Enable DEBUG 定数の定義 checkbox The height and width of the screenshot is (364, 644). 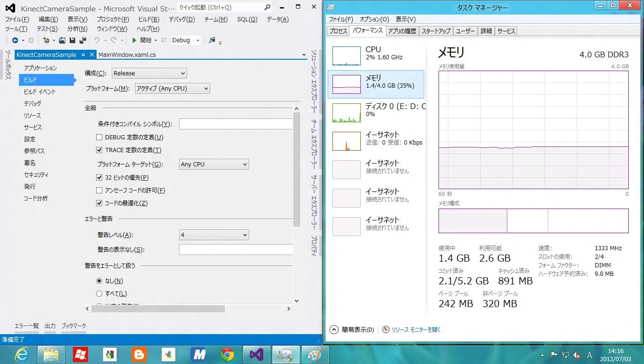[99, 137]
